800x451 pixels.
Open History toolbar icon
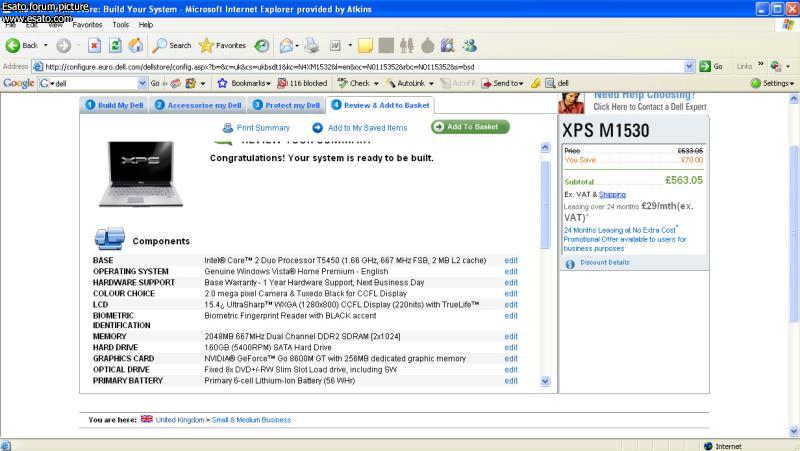(x=262, y=45)
